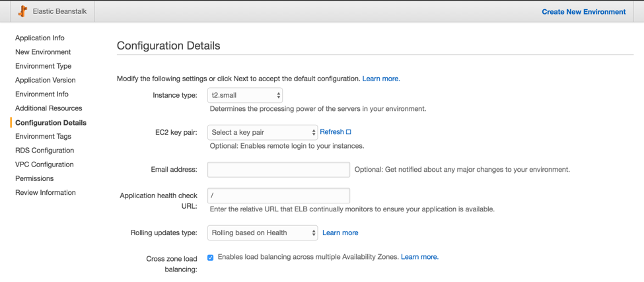Go to Additional Resources step
Viewport: 644px width, 282px height.
coord(48,108)
